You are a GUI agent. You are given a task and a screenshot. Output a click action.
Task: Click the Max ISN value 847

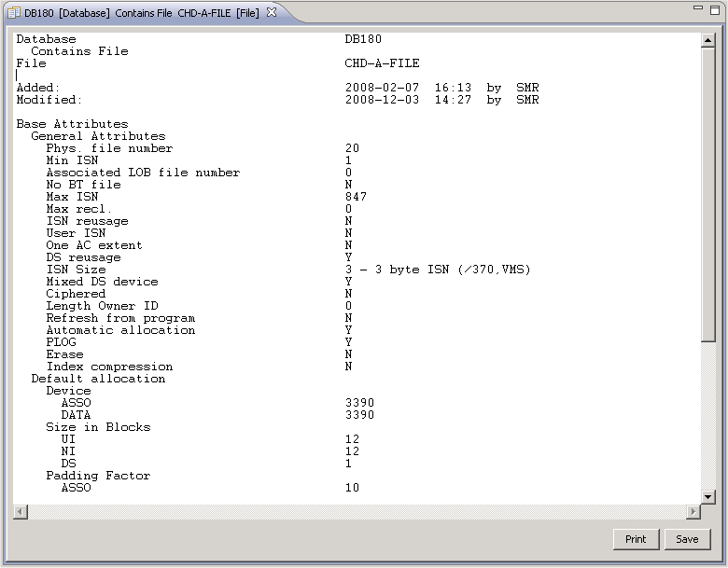pyautogui.click(x=356, y=197)
